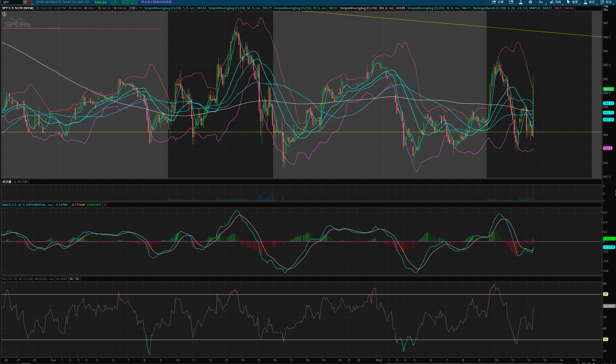
Task: Click SimpleMovingAvg (CLOSE, 60, 0, no) label
Action: (x=234, y=8)
